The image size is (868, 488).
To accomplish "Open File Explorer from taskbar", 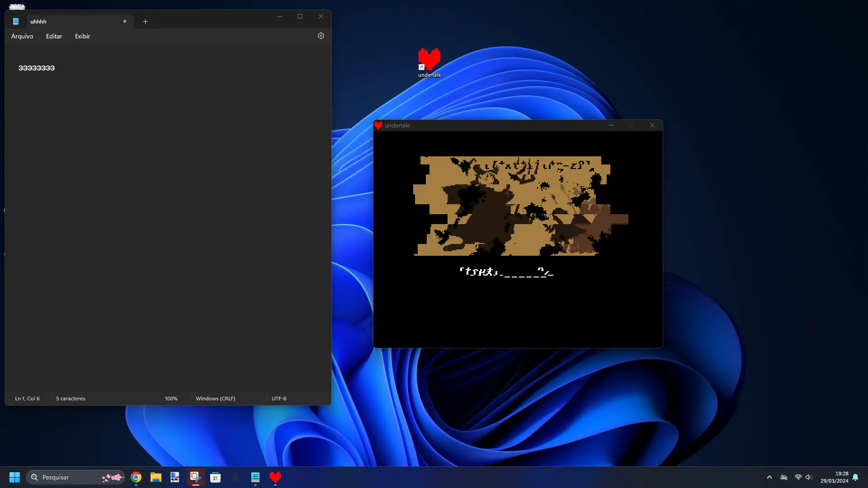I will coord(156,477).
